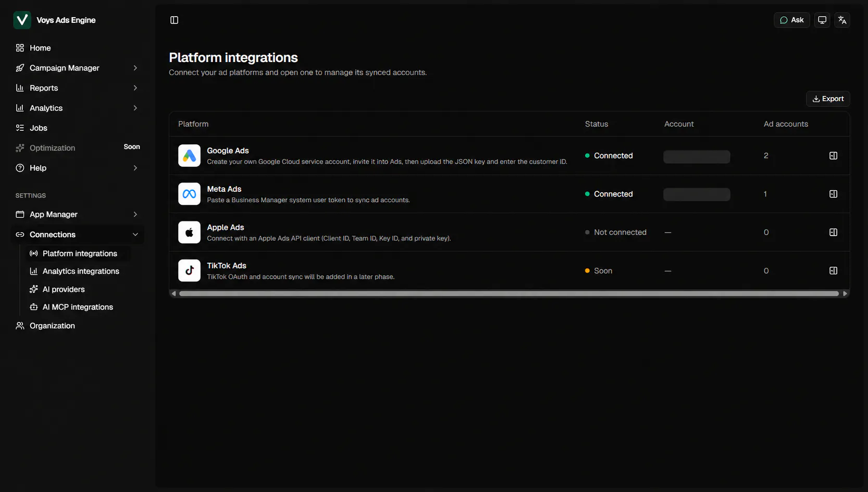Viewport: 868px width, 492px height.
Task: Export the platform integrations table
Action: pyautogui.click(x=828, y=99)
